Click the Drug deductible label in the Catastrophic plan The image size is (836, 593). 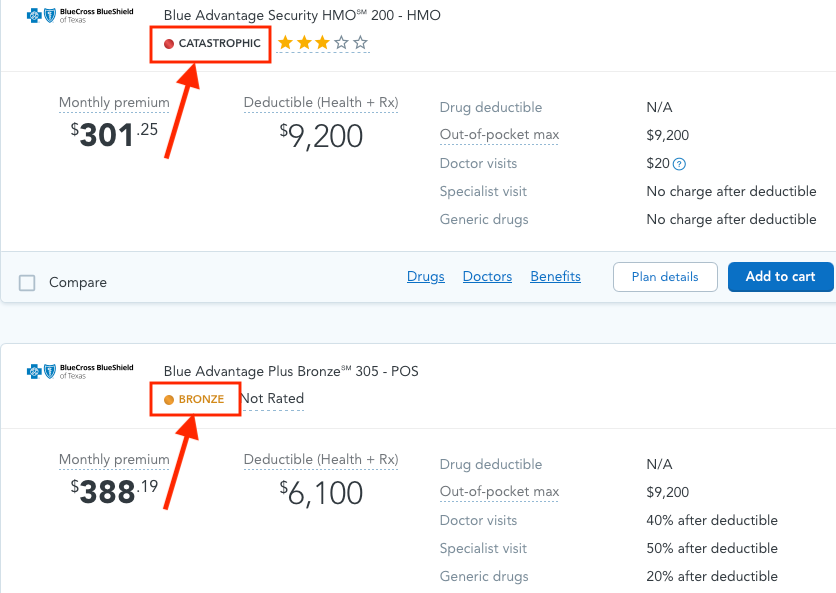point(491,107)
